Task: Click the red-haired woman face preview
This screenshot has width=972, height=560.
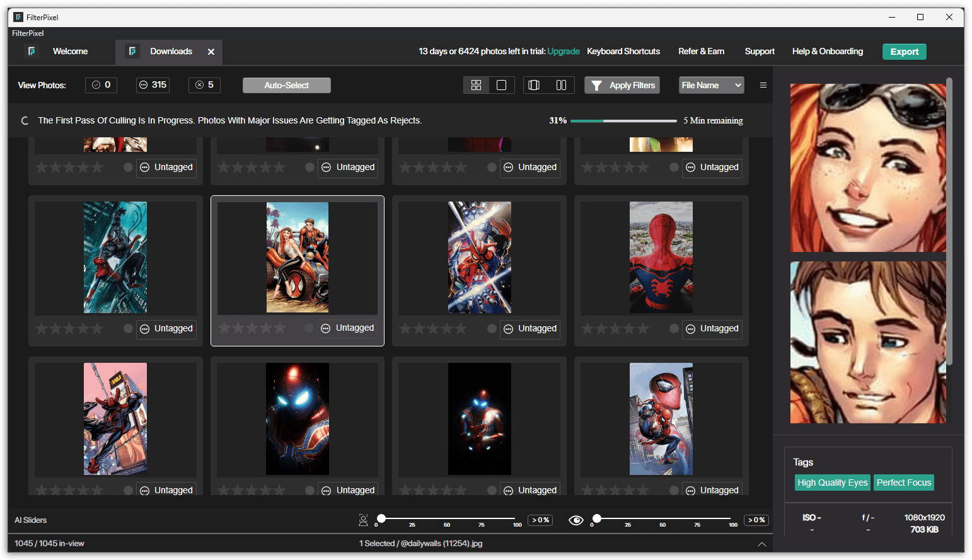Action: pyautogui.click(x=868, y=168)
